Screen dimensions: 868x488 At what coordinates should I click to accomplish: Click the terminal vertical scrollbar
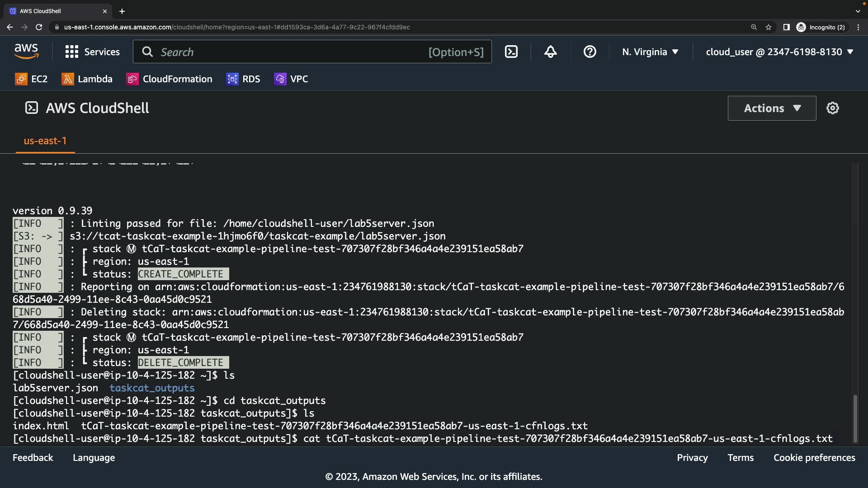tap(854, 418)
